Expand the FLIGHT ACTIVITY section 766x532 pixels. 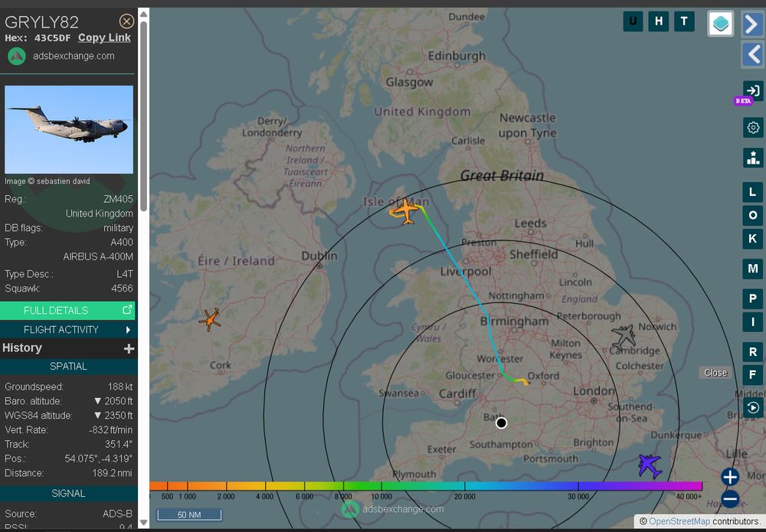(67, 330)
